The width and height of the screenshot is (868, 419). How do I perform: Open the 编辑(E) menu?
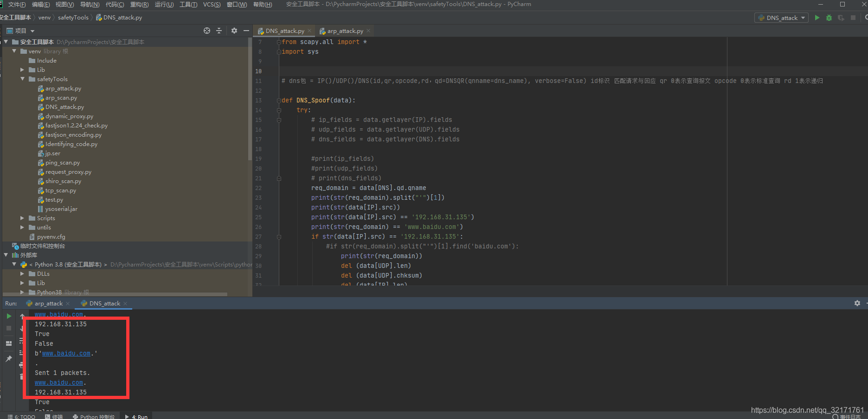[x=41, y=4]
